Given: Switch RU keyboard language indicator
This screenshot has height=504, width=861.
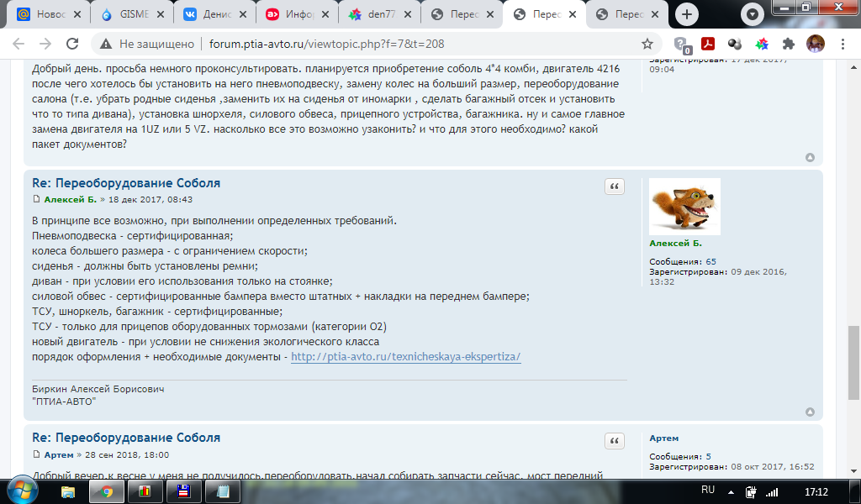Looking at the screenshot, I should coord(708,490).
